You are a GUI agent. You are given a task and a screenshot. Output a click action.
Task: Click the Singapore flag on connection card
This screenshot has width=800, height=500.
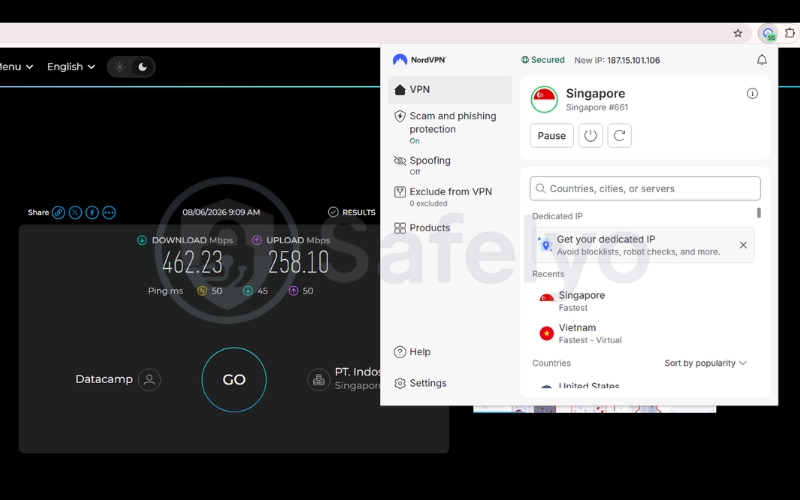coord(544,99)
